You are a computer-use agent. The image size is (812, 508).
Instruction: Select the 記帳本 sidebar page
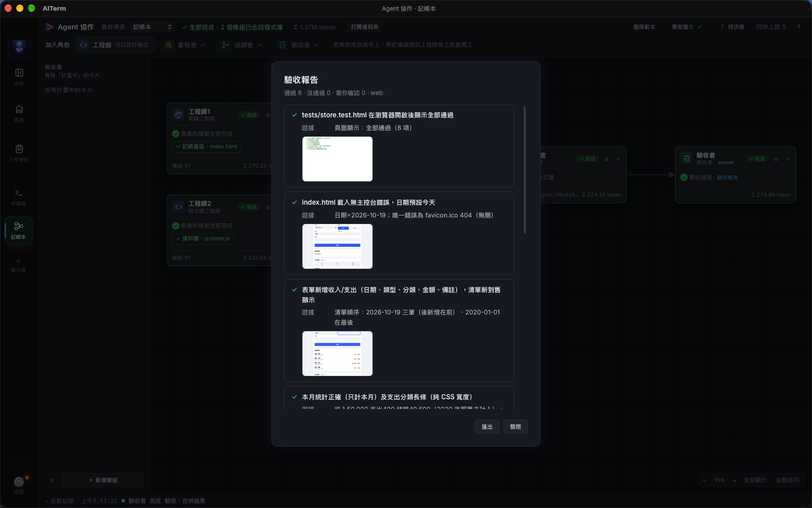[19, 230]
